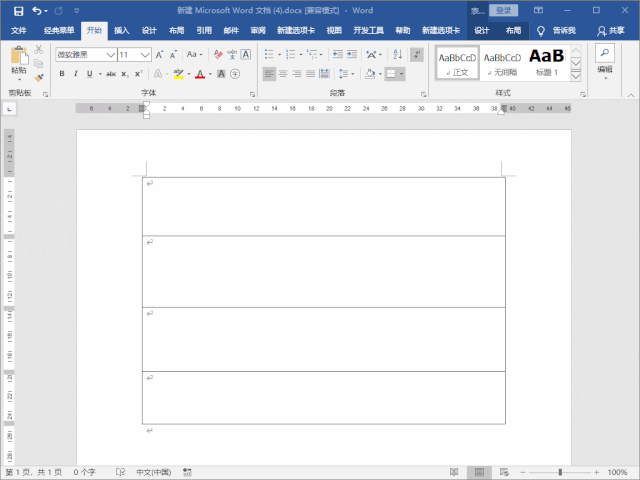
Task: Click the sign-in button
Action: [x=503, y=11]
